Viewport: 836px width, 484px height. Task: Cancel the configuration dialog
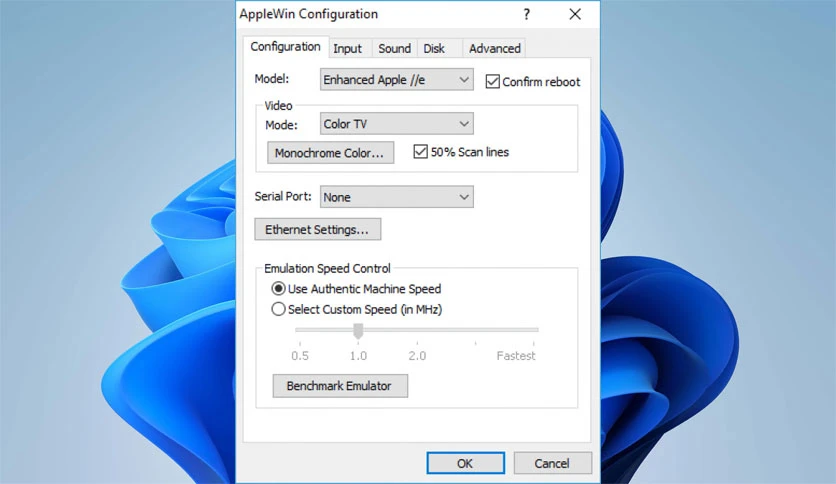click(552, 463)
